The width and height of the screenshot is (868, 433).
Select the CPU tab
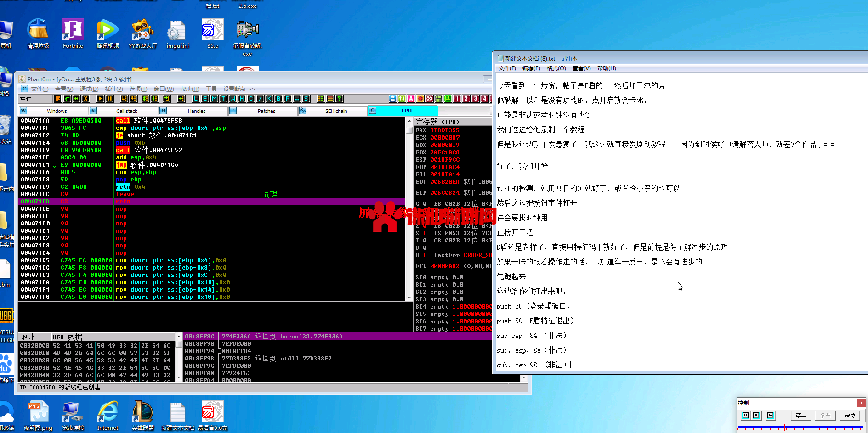(x=403, y=111)
